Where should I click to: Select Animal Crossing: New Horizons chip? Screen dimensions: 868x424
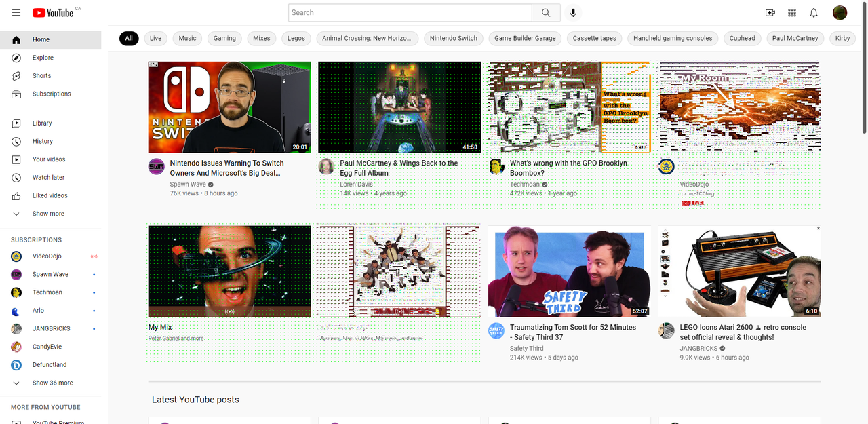[367, 38]
